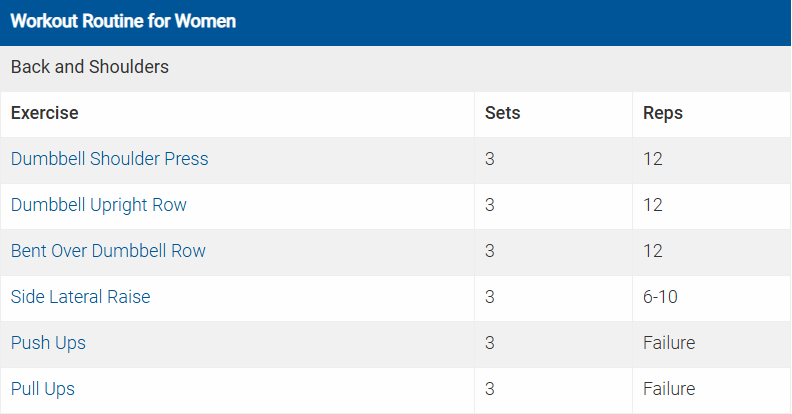Click the Workout Routine for Women title
Screen dimensions: 792x414
click(x=123, y=21)
